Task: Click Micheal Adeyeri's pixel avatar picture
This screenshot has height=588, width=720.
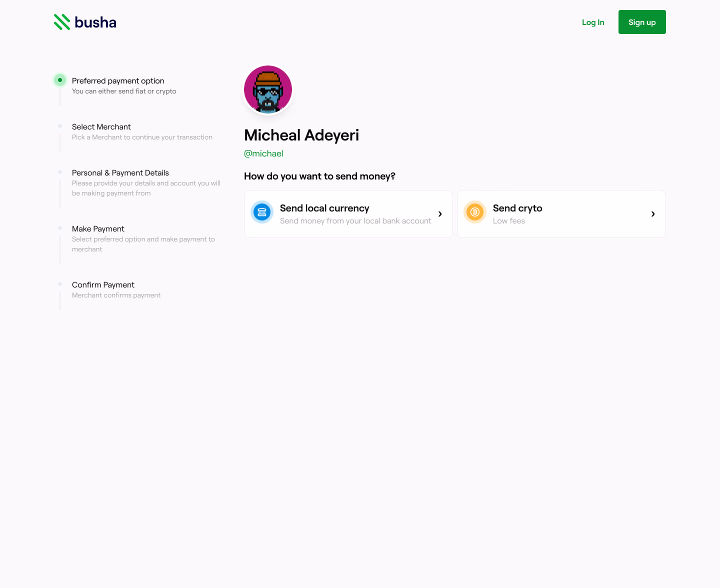Action: coord(268,89)
